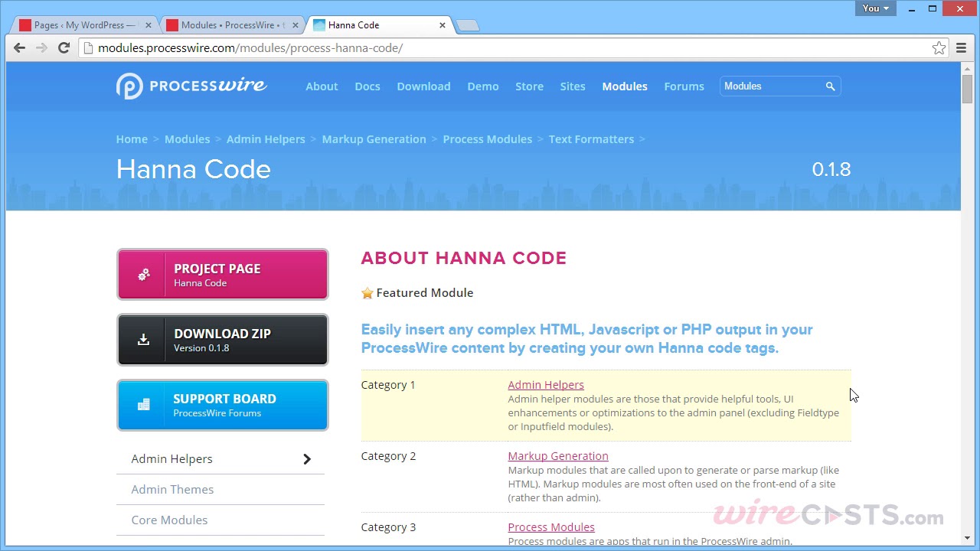Click the magnifier search icon
Screen dimensions: 980x551
coord(830,86)
